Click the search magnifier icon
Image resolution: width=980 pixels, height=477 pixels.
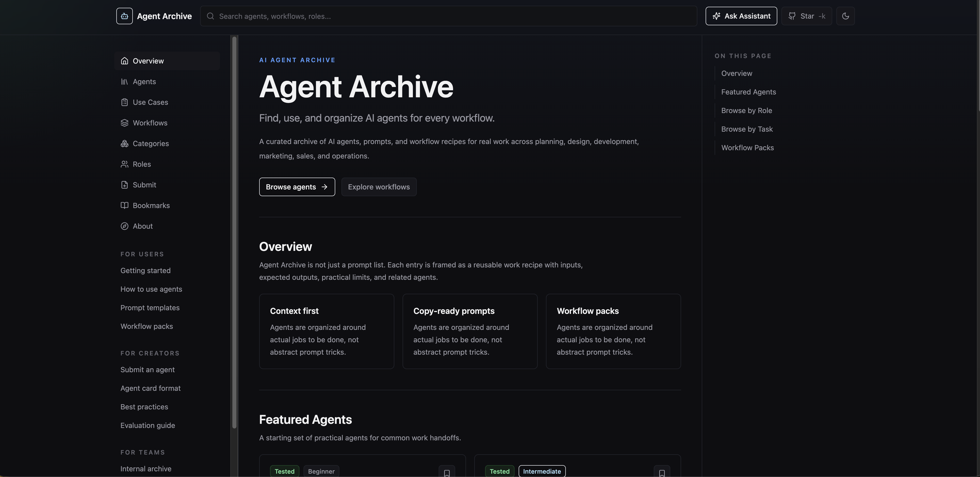pyautogui.click(x=210, y=16)
